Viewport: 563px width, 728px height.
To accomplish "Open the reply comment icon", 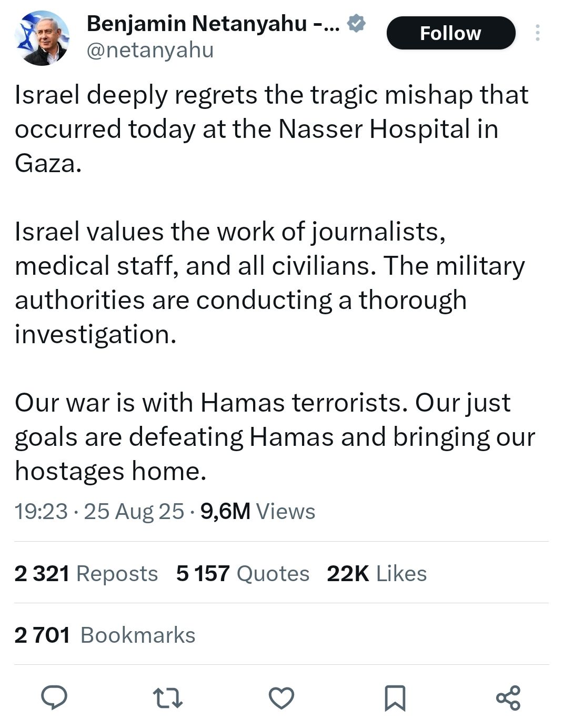I will pos(54,698).
